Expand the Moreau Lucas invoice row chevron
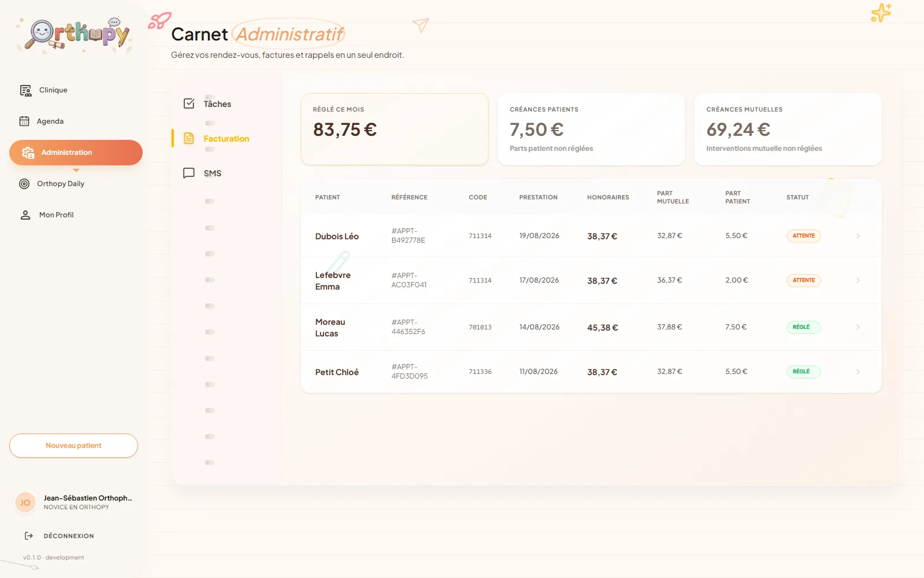Screen dimensions: 924x578 pyautogui.click(x=858, y=327)
